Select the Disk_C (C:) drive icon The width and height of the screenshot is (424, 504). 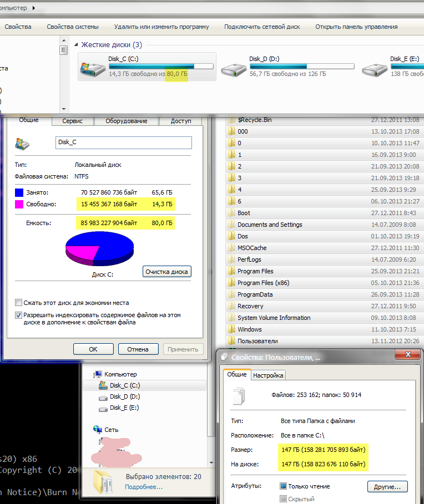(x=93, y=69)
